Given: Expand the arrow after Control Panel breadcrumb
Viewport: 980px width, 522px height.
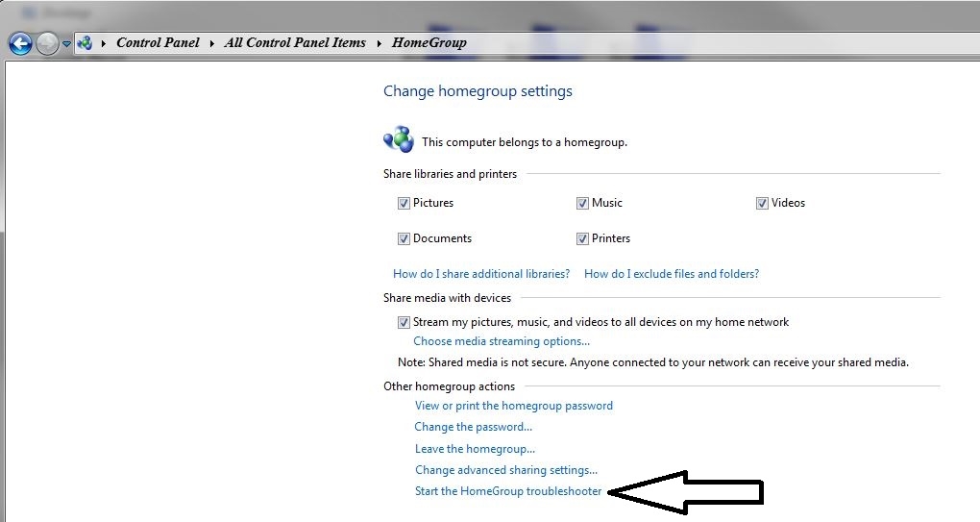Looking at the screenshot, I should point(212,43).
